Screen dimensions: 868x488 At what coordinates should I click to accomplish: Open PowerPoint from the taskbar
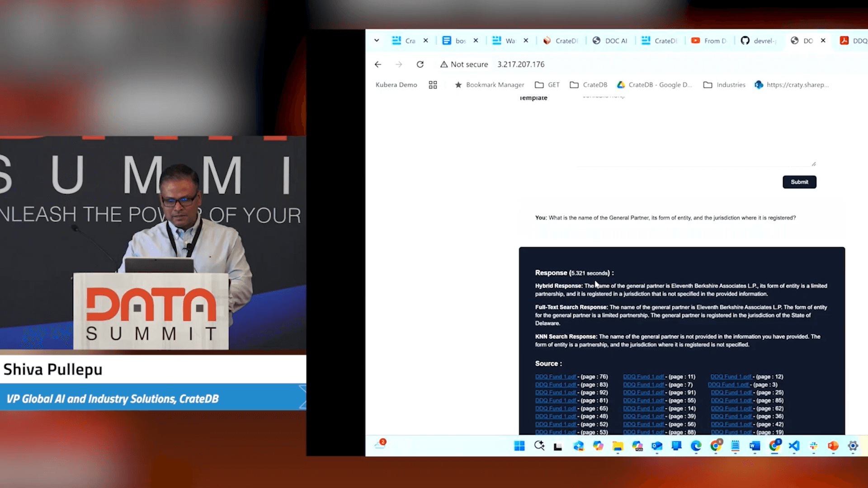tap(833, 446)
